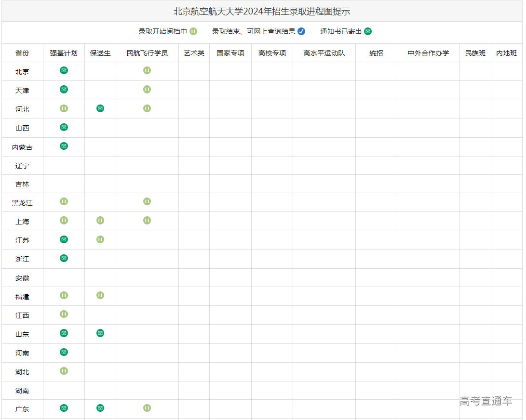Viewport: 526px width, 420px height.
Task: Click the 高水平运动队 column header
Action: pyautogui.click(x=324, y=53)
